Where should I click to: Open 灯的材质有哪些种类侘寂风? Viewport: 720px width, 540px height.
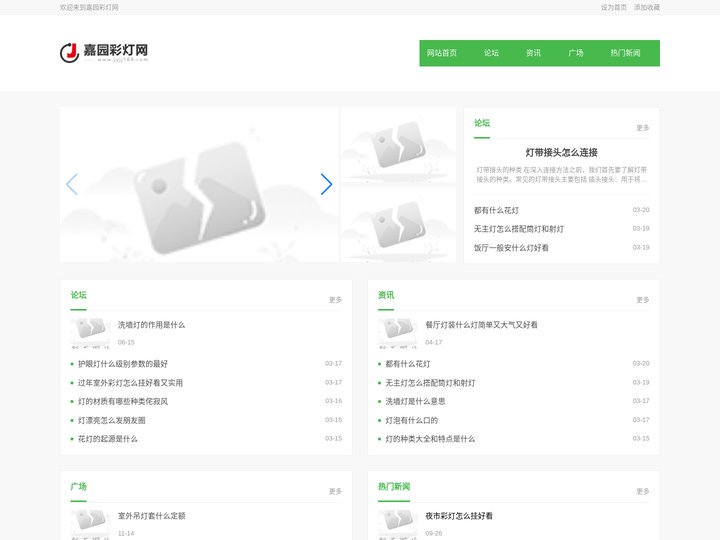(123, 401)
